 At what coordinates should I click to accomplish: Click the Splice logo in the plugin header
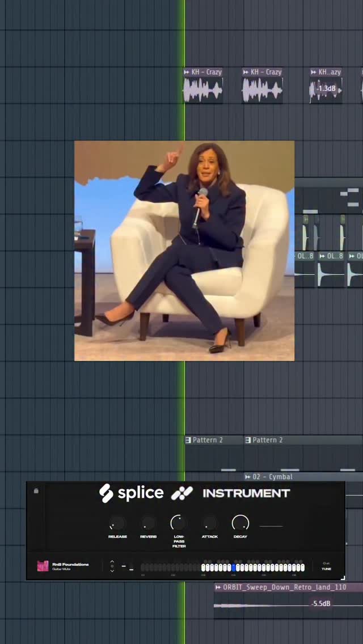131,493
